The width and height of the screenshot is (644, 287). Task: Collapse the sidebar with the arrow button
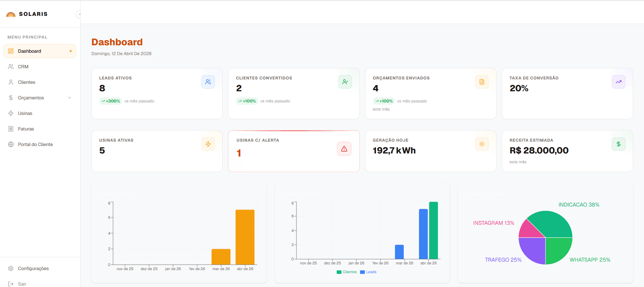tap(79, 14)
